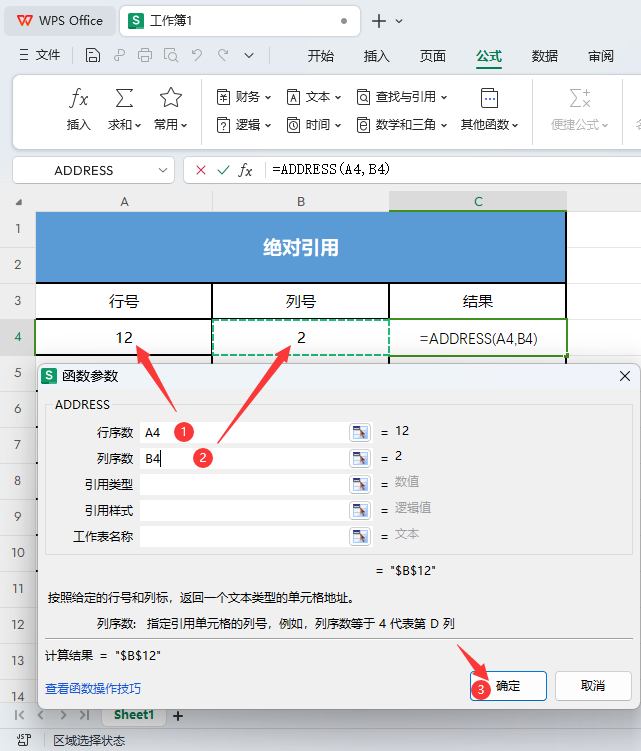Click range selector icon for 工作表名称
This screenshot has height=751, width=641.
pos(360,536)
